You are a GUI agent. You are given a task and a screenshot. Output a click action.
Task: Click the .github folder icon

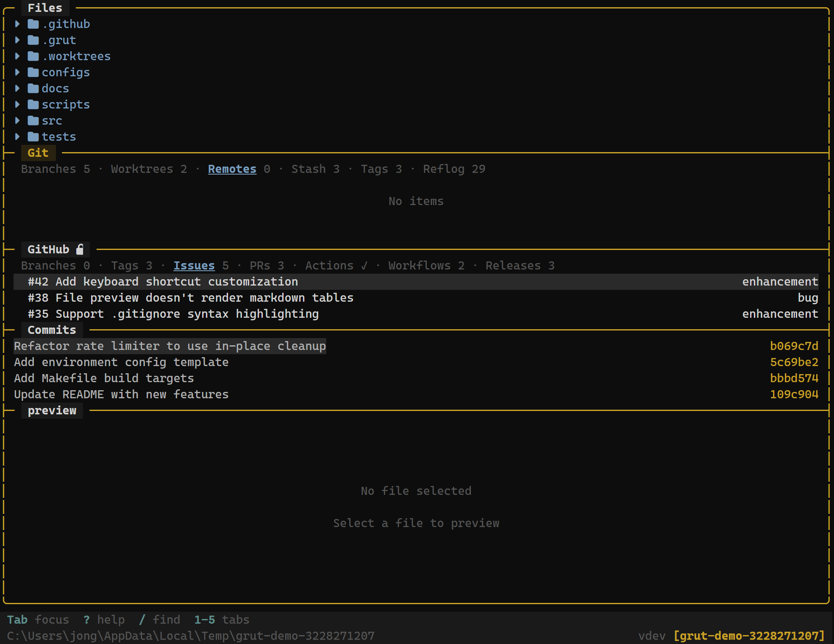tap(33, 24)
